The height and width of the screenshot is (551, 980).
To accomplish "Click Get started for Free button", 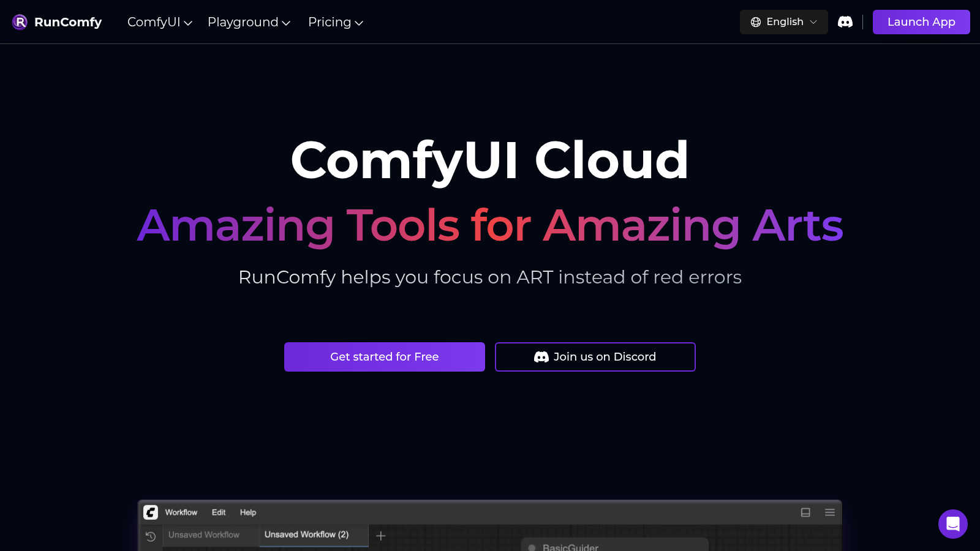I will click(x=385, y=357).
